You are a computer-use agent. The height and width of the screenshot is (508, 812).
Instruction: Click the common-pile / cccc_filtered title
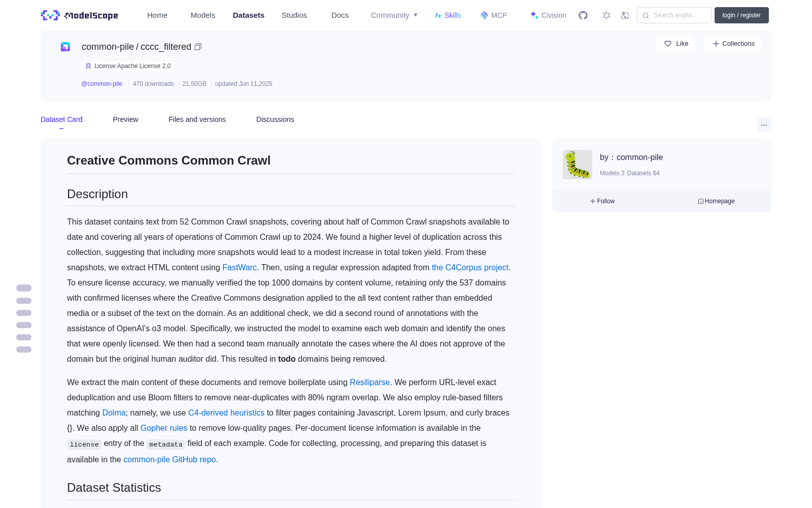pos(137,47)
